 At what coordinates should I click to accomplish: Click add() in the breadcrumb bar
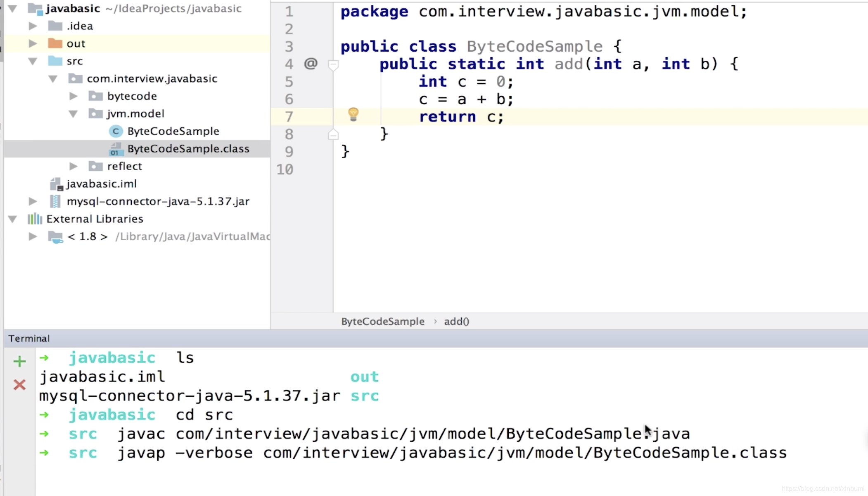456,322
